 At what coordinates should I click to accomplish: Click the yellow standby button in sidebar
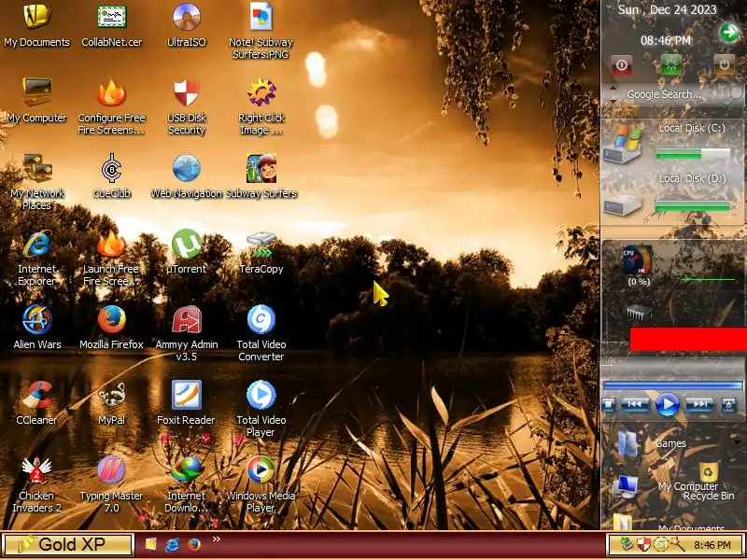tap(725, 64)
